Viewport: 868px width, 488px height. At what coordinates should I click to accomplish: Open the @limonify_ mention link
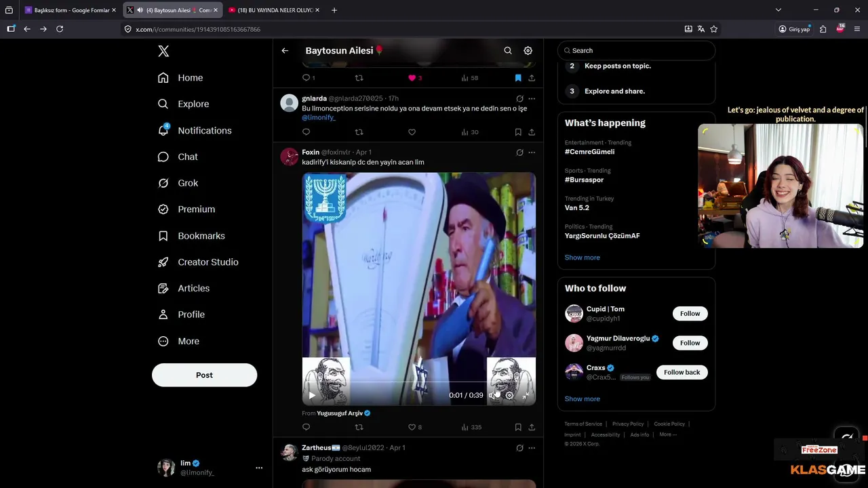coord(319,118)
